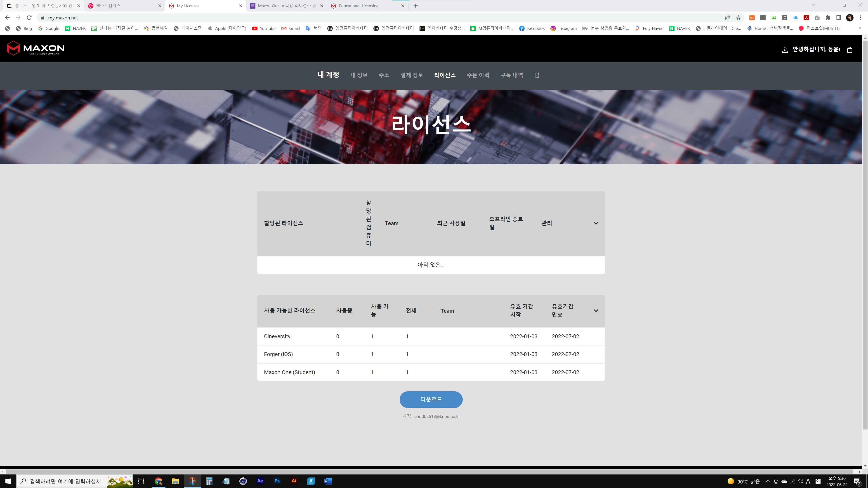Open File Explorer from taskbar
868x488 pixels.
[x=175, y=481]
